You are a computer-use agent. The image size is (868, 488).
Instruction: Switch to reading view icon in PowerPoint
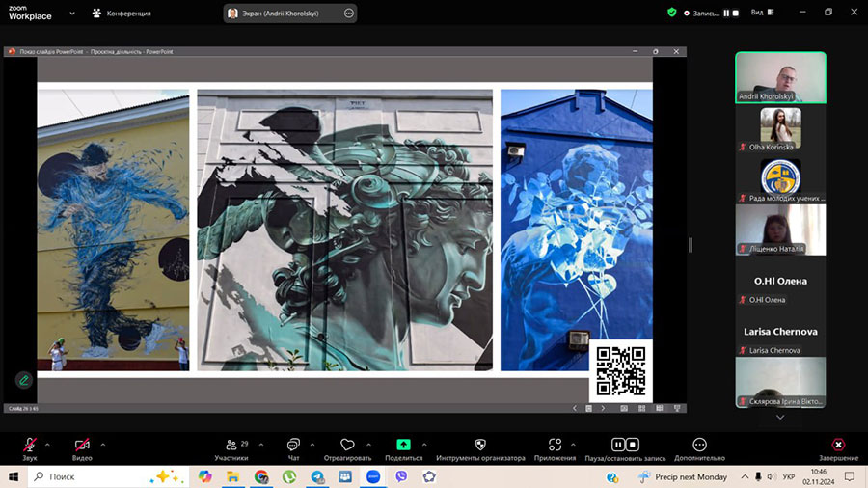pos(660,408)
